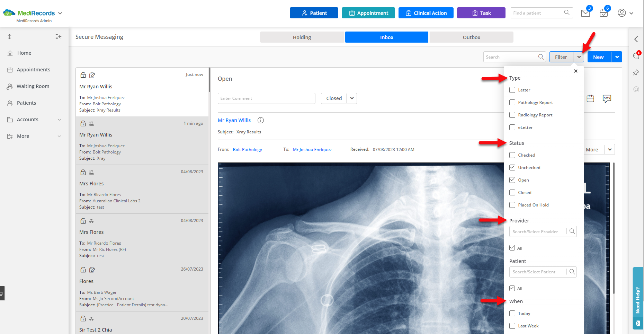Untick the Open status checkbox
644x334 pixels.
coord(512,180)
